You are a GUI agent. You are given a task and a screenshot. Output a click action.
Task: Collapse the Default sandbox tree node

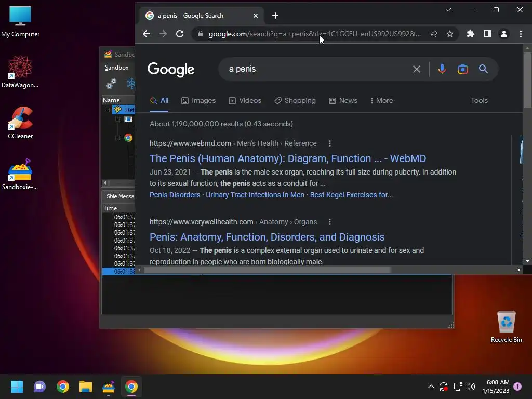point(107,110)
